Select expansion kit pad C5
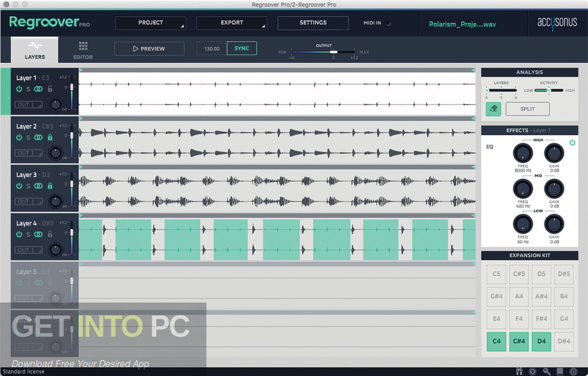The image size is (588, 376). 496,274
